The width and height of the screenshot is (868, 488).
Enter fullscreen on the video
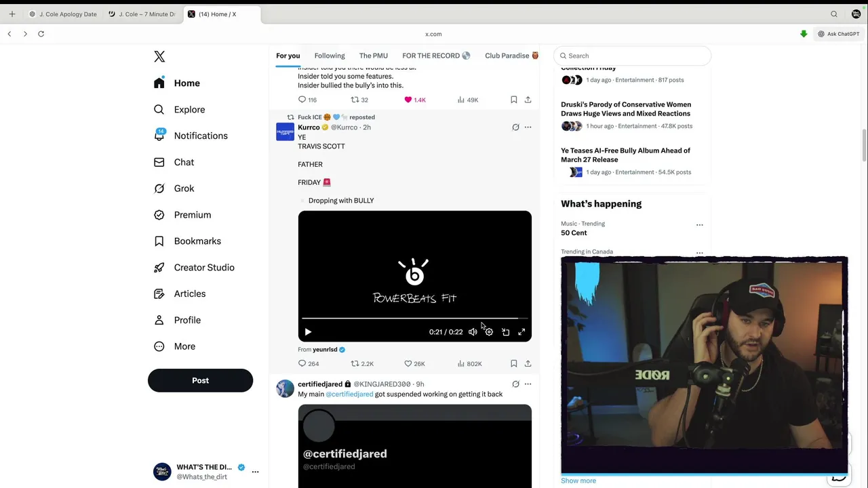[x=521, y=332]
